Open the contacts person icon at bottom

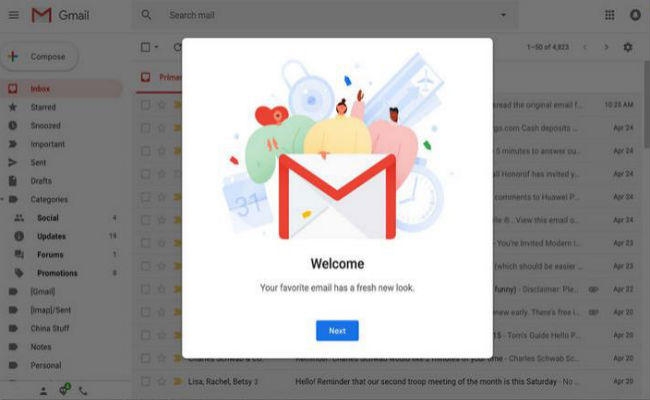click(x=43, y=391)
